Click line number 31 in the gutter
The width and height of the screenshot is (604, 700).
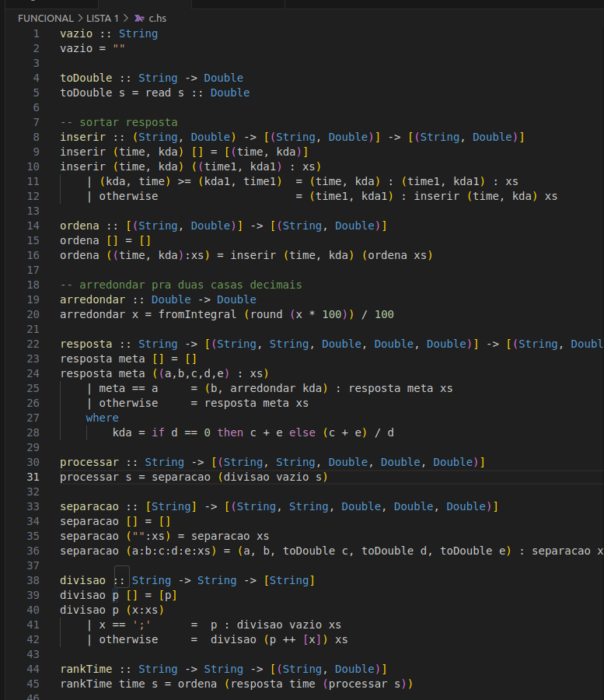[x=33, y=477]
